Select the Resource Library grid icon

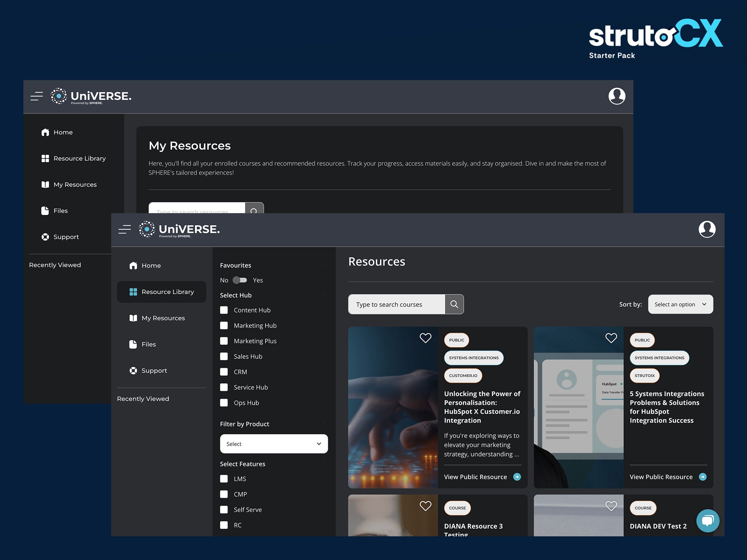tap(133, 292)
